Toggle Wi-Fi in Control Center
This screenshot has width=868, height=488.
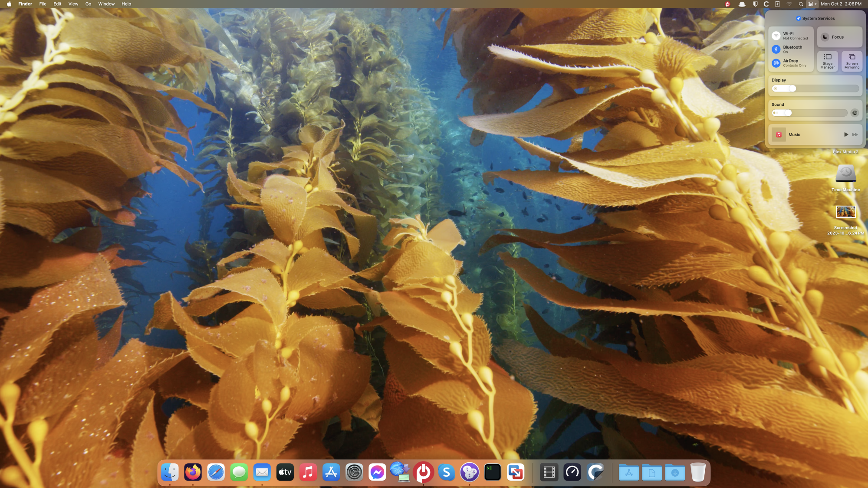pyautogui.click(x=776, y=36)
